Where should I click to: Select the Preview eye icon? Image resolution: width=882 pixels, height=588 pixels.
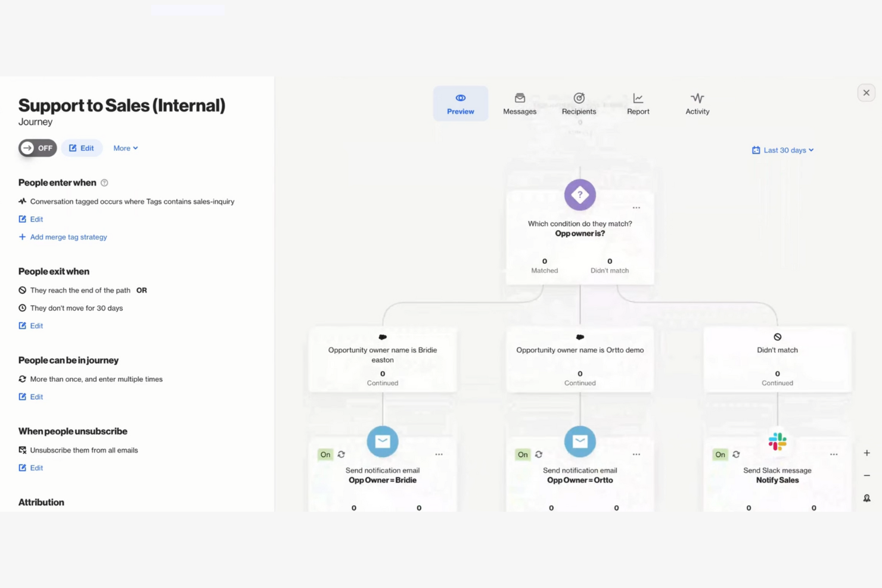point(460,97)
